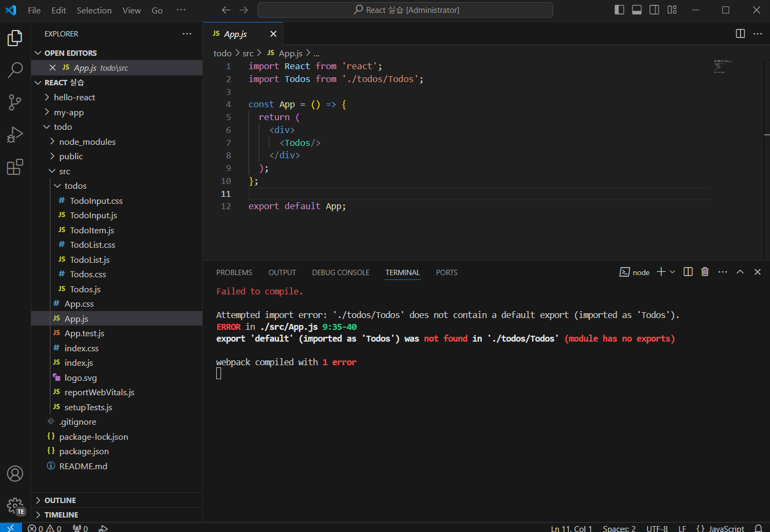Switch to the PROBLEMS tab
The height and width of the screenshot is (532, 770).
[234, 272]
